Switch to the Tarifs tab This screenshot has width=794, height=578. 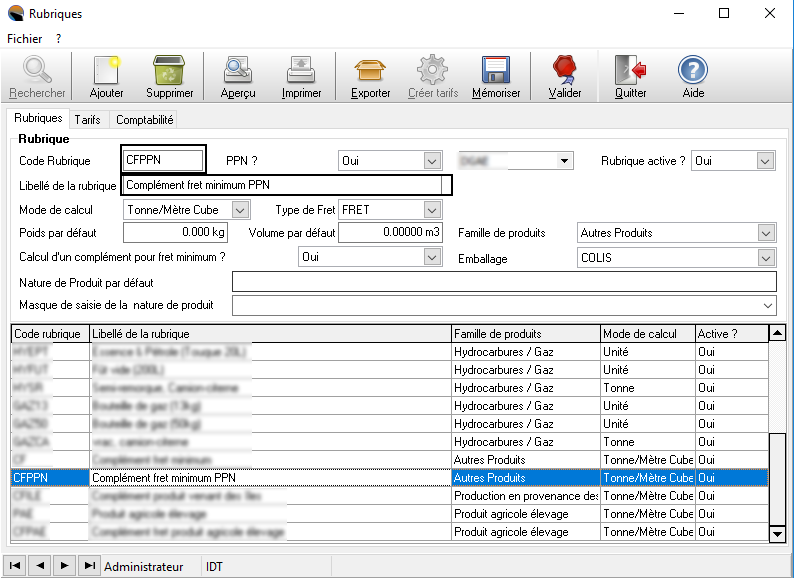87,119
